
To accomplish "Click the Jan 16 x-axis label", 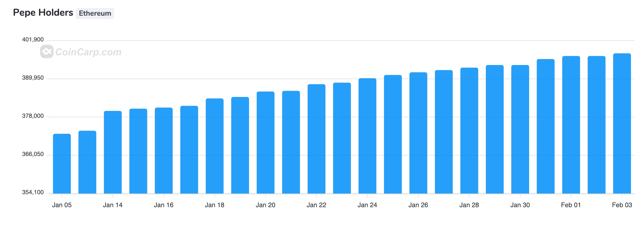I will pyautogui.click(x=164, y=205).
